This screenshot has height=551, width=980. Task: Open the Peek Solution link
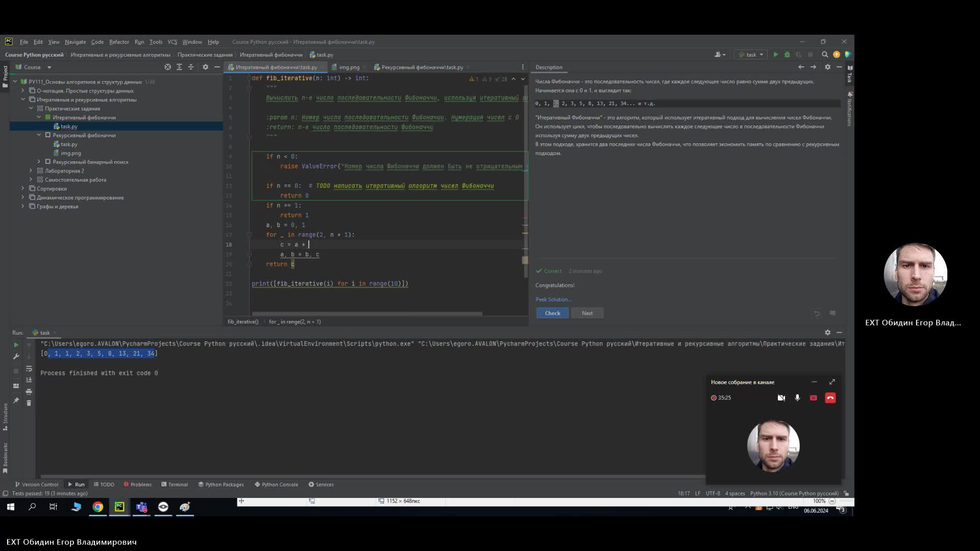553,299
